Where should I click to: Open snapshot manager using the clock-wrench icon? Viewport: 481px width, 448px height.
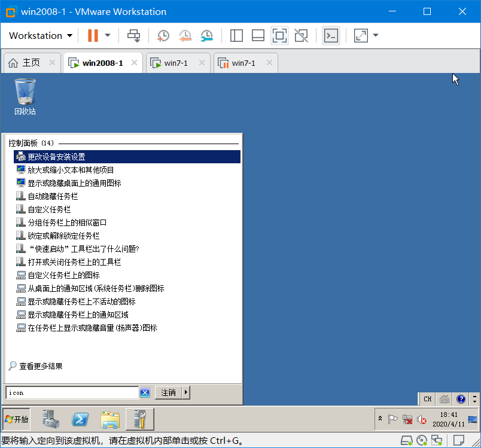207,35
